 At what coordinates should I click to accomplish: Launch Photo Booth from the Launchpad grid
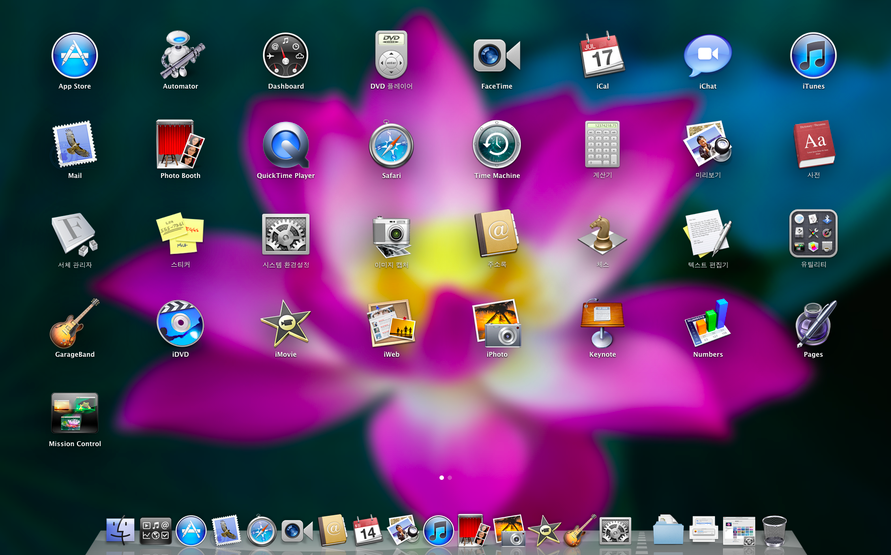(x=180, y=144)
